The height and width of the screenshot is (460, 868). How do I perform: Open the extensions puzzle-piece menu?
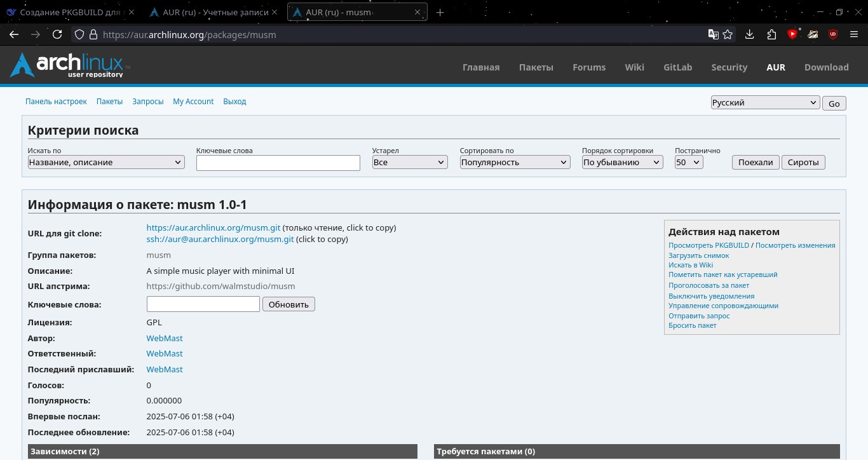(771, 35)
